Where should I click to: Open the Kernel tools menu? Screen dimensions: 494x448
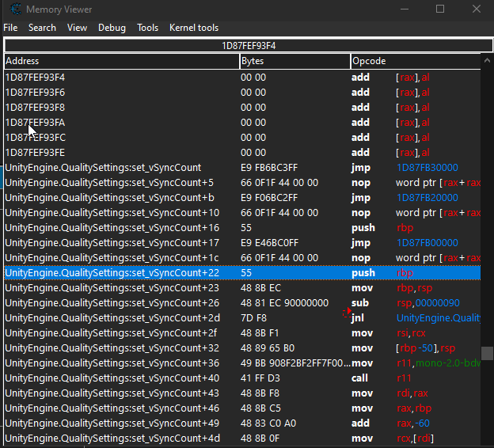point(194,28)
